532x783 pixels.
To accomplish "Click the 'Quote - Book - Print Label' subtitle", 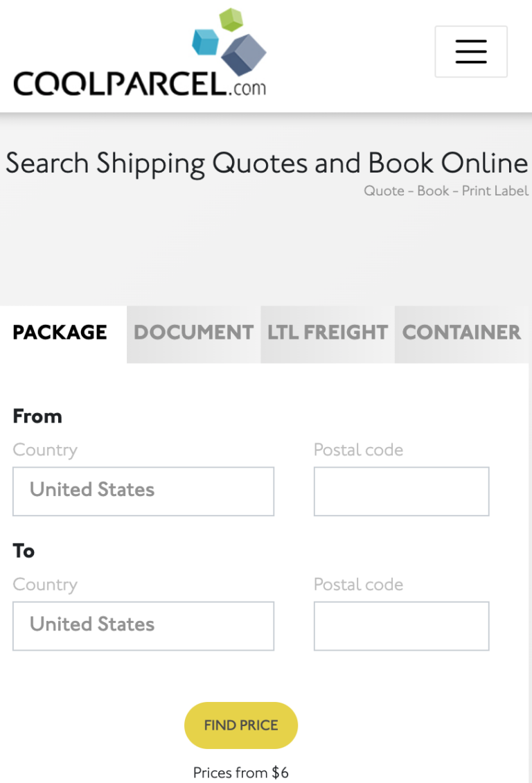I will click(x=445, y=191).
